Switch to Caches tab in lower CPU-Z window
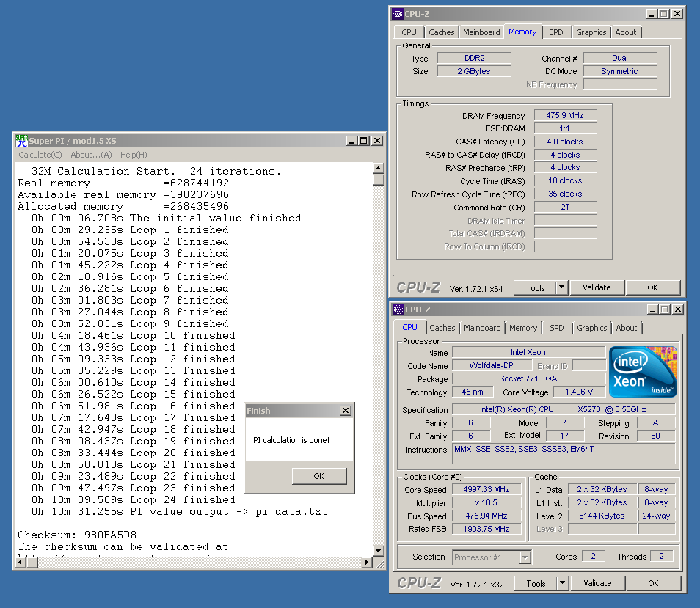This screenshot has width=700, height=608. 442,328
